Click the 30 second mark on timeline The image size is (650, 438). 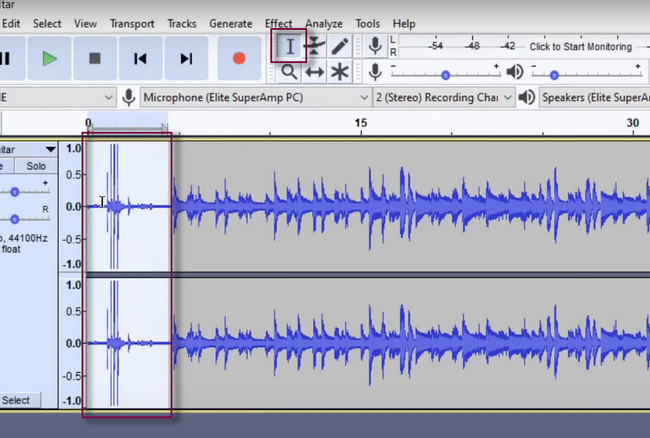click(x=633, y=123)
